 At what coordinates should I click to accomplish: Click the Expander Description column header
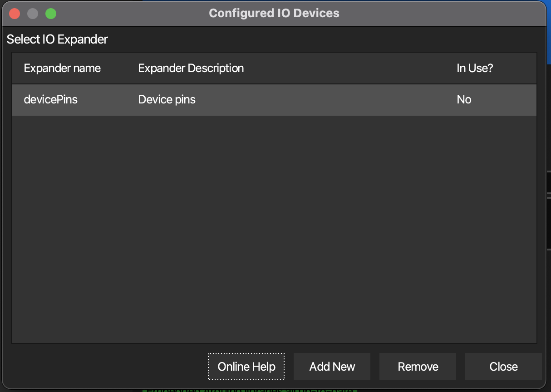(191, 68)
